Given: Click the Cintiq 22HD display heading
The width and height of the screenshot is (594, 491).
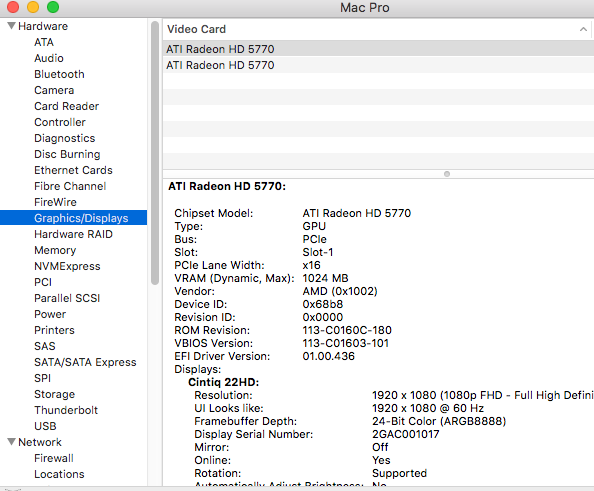Looking at the screenshot, I should tap(224, 382).
